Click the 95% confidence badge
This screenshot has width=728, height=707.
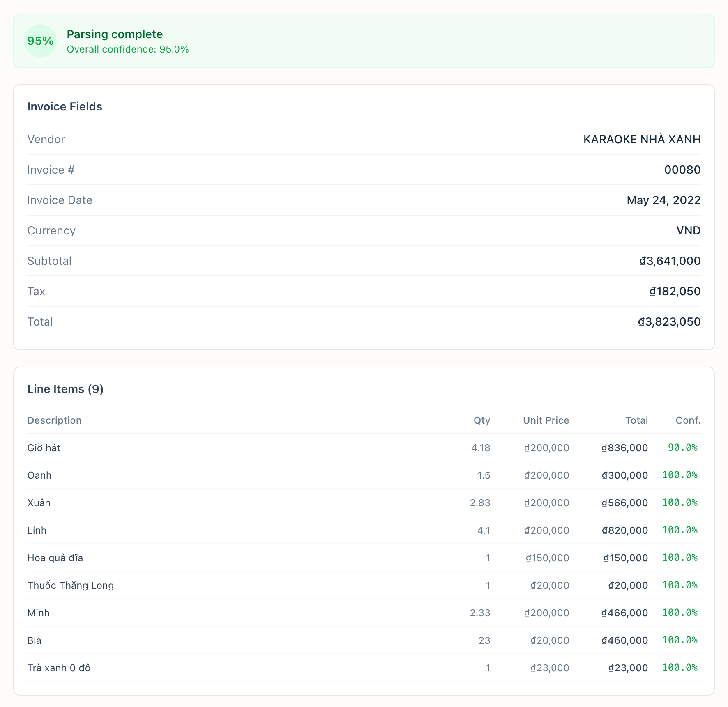coord(40,41)
